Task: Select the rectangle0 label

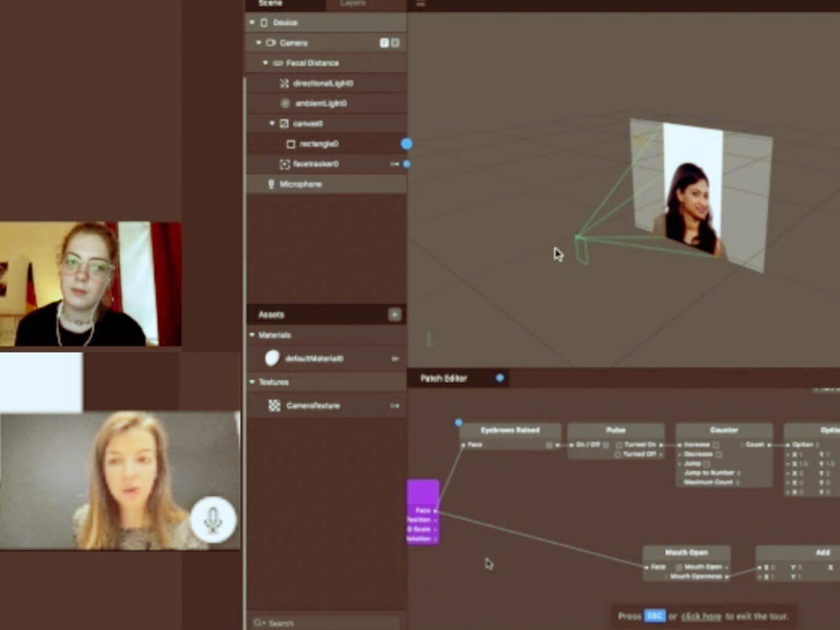Action: pyautogui.click(x=319, y=144)
